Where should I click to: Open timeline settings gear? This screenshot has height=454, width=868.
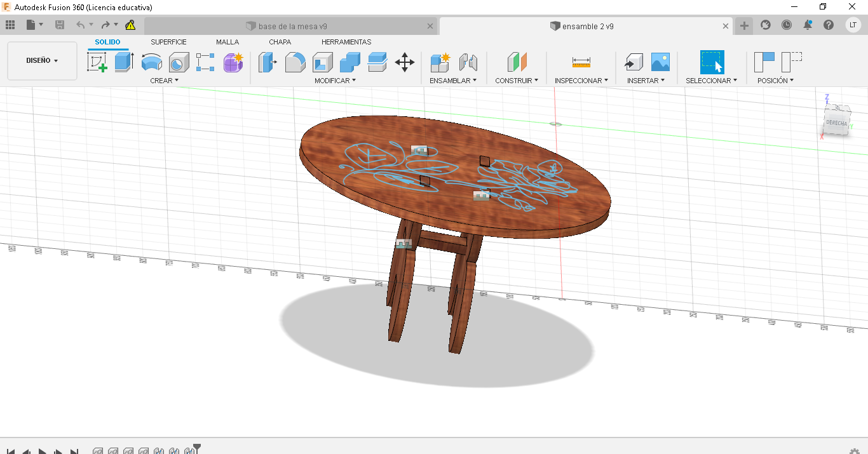(x=855, y=451)
